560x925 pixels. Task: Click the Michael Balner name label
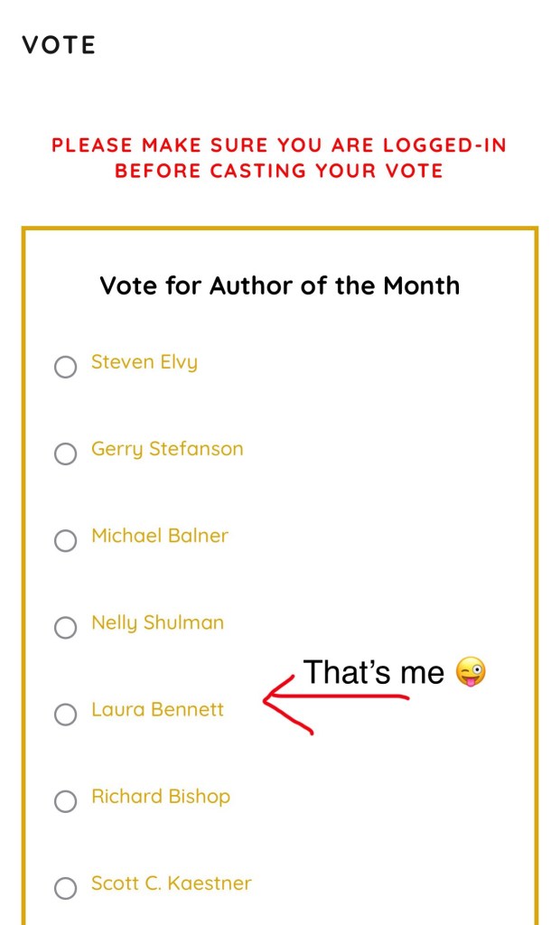click(x=160, y=537)
